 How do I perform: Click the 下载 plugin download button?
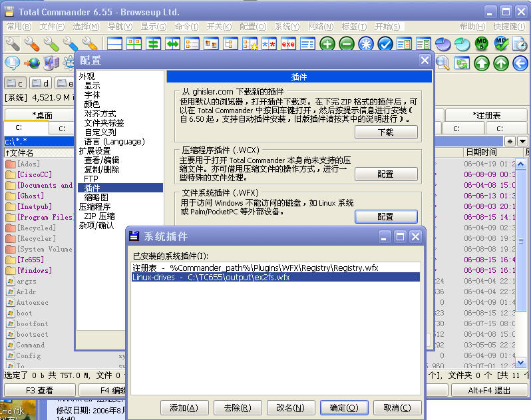386,132
